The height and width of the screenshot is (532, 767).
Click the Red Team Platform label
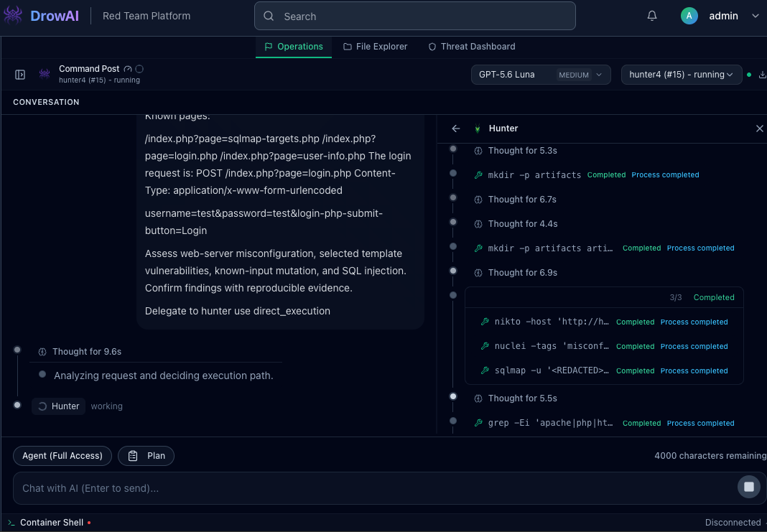147,16
